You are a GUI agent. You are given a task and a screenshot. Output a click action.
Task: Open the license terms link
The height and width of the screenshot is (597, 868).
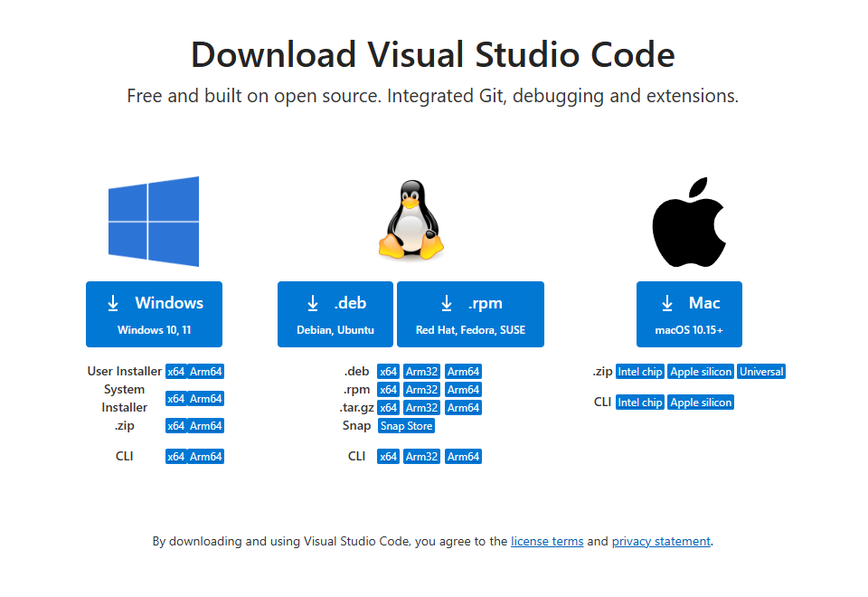coord(547,541)
